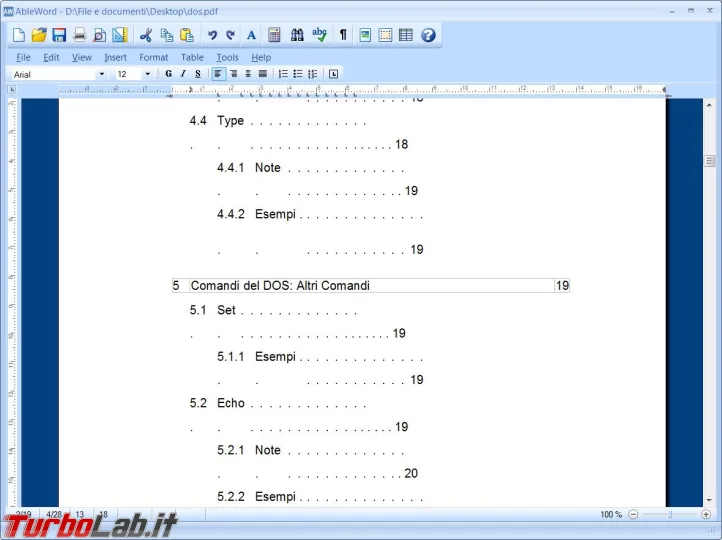
Task: Click the heading 'Comandi del DOS: Altri Comandi'
Action: click(280, 285)
